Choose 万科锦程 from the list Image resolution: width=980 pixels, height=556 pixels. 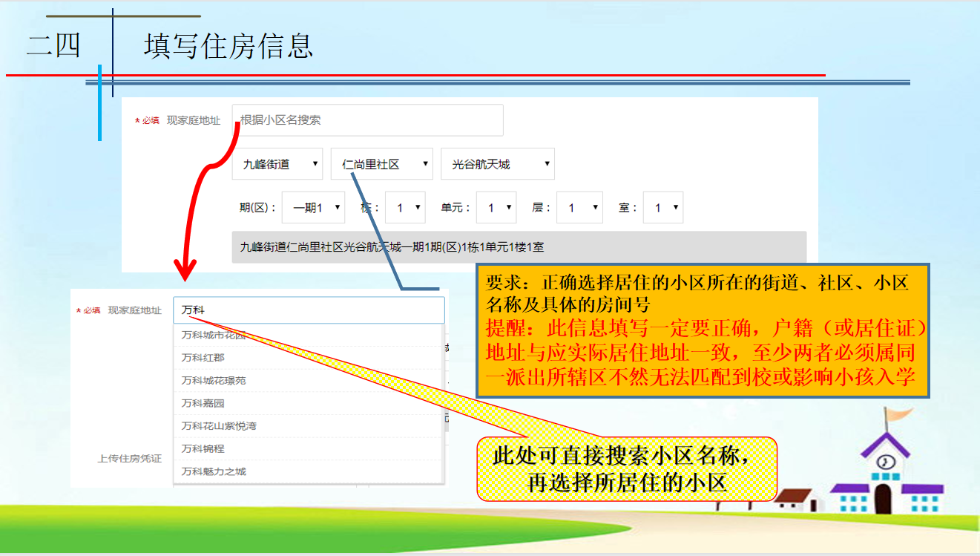pyautogui.click(x=203, y=448)
